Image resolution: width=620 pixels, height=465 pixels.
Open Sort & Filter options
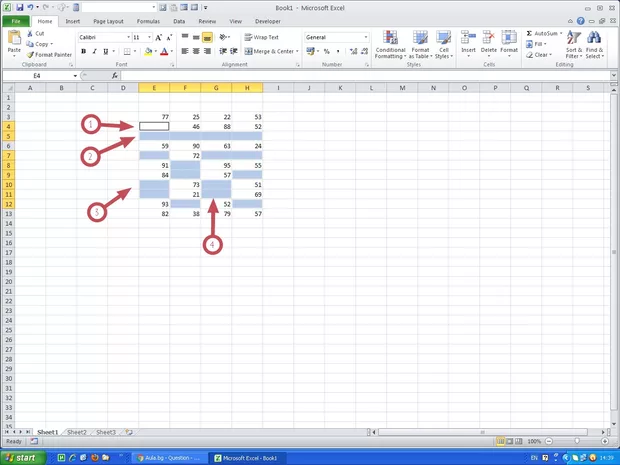574,45
